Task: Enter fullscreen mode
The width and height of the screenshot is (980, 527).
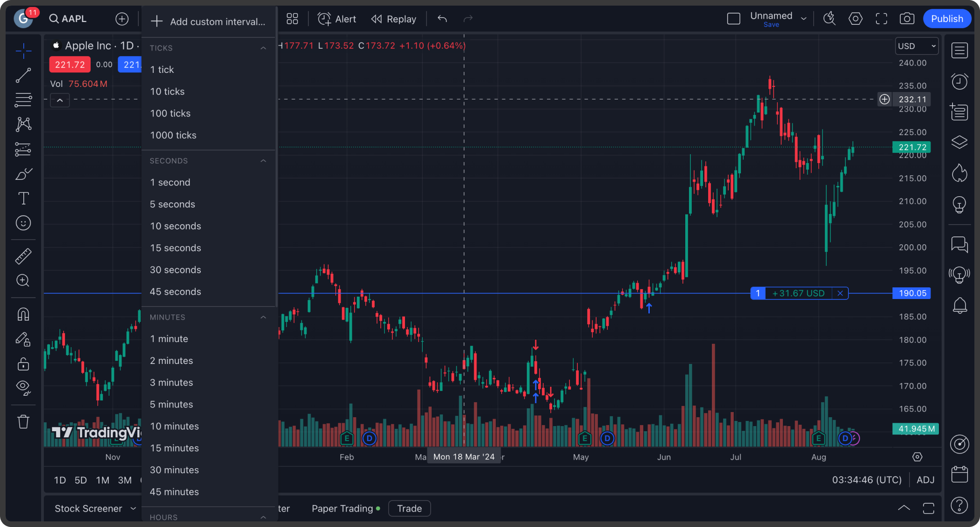Action: (881, 19)
